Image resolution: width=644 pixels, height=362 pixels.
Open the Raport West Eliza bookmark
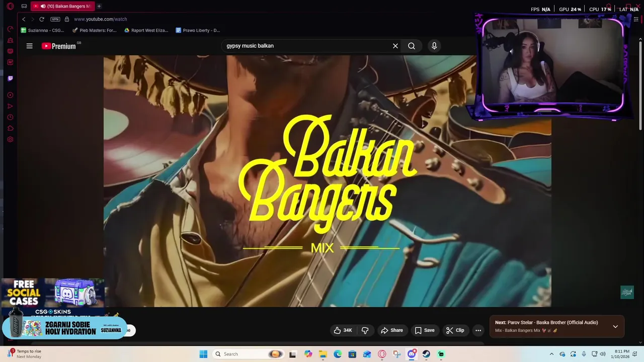(x=146, y=30)
